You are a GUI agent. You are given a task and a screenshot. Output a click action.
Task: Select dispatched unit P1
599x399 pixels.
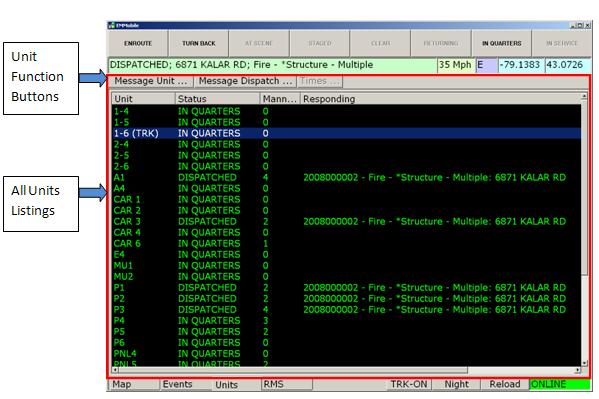[x=346, y=288]
